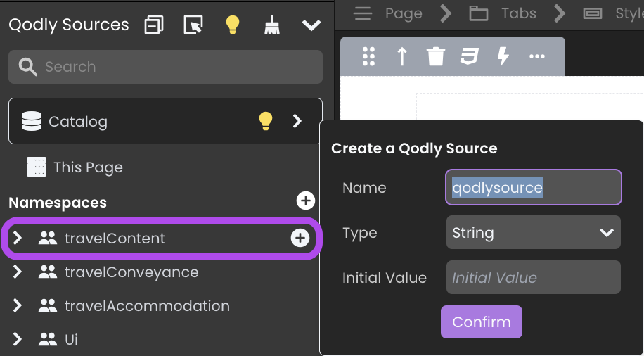Expand the travelContent namespace

coord(18,238)
